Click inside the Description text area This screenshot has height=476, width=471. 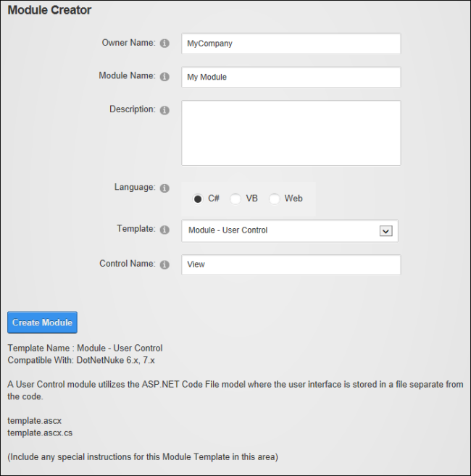click(291, 133)
